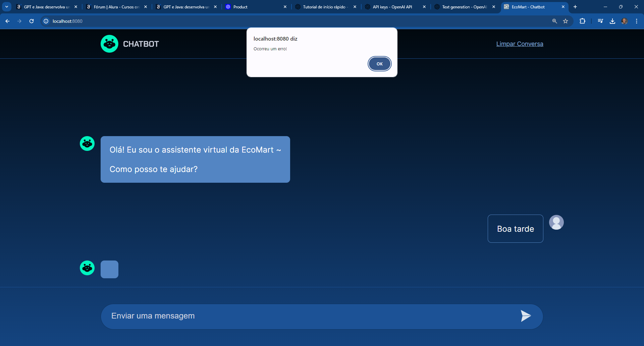The image size is (644, 346).
Task: Open the browser downloads icon
Action: click(x=612, y=21)
